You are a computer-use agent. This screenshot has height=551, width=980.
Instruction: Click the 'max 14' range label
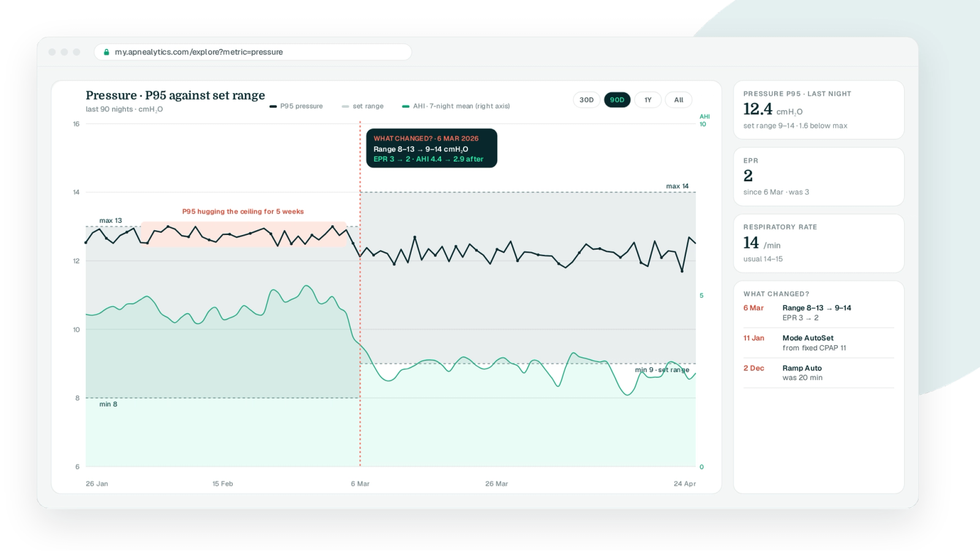point(677,186)
